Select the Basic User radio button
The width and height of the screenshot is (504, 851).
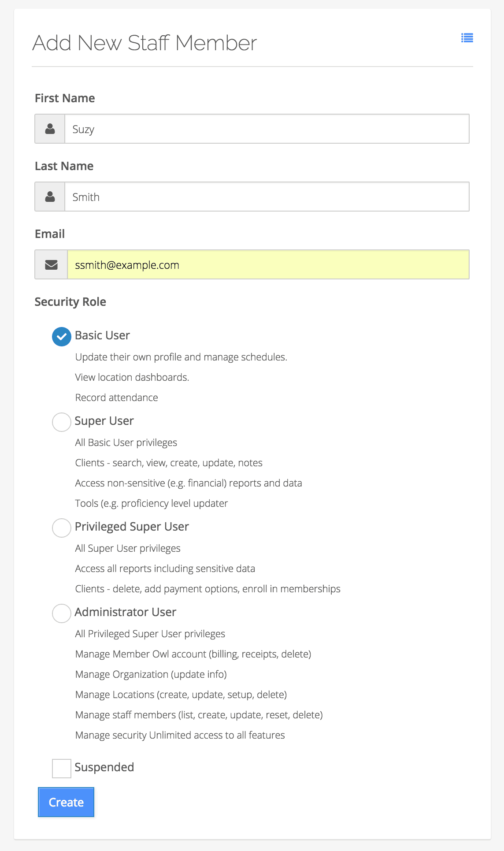pos(62,337)
